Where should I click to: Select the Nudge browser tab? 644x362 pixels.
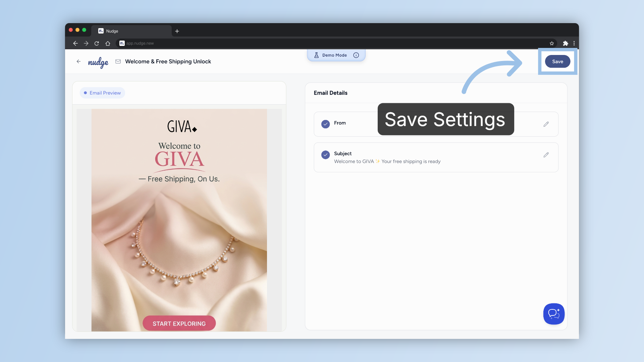(x=131, y=31)
